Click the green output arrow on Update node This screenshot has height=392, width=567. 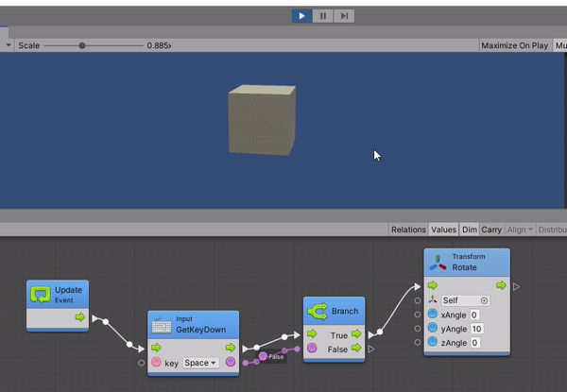click(79, 319)
